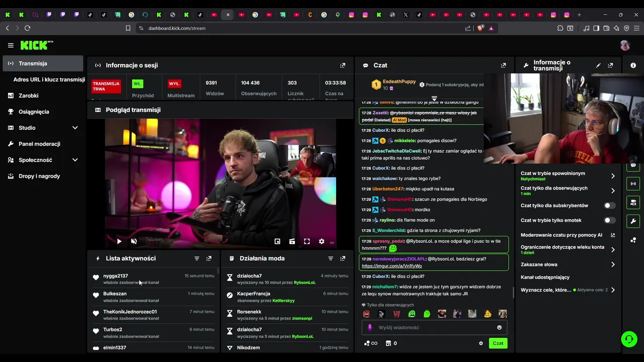
Task: Open Adres URL i klucz transmisji
Action: 49,79
